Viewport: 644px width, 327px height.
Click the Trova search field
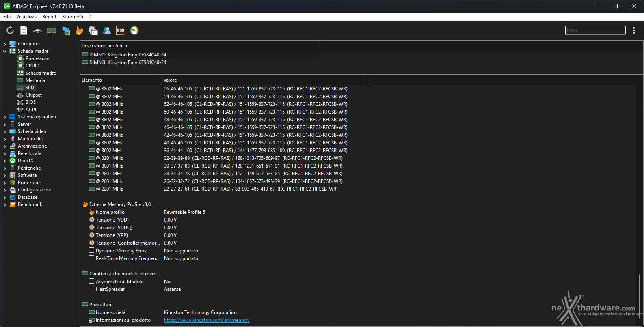595,30
